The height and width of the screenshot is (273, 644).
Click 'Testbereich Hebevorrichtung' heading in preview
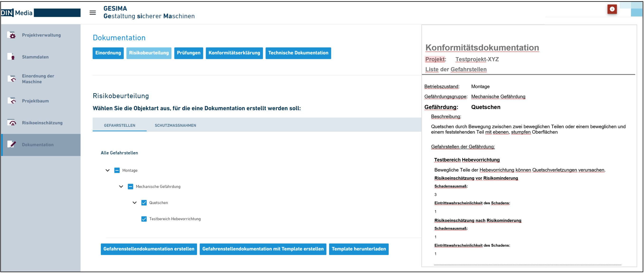coord(467,160)
